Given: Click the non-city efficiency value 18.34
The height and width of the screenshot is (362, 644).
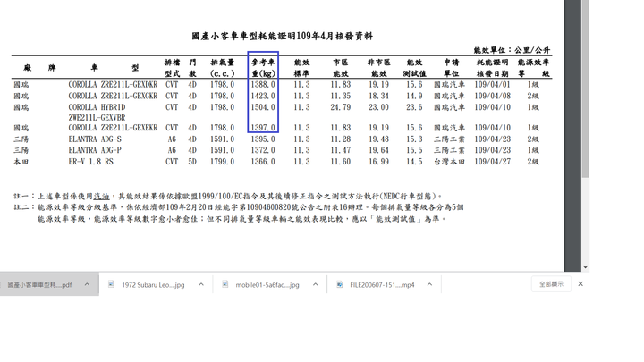Looking at the screenshot, I should [x=378, y=96].
